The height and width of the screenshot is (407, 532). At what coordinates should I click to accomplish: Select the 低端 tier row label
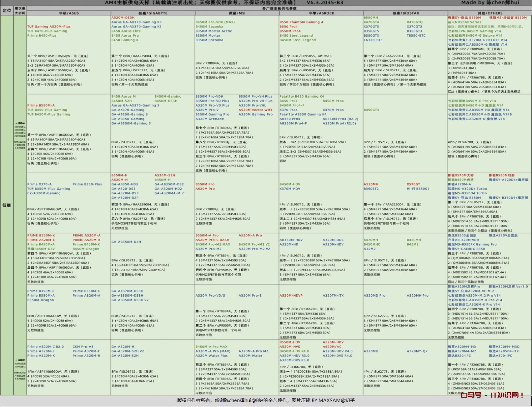click(7, 205)
